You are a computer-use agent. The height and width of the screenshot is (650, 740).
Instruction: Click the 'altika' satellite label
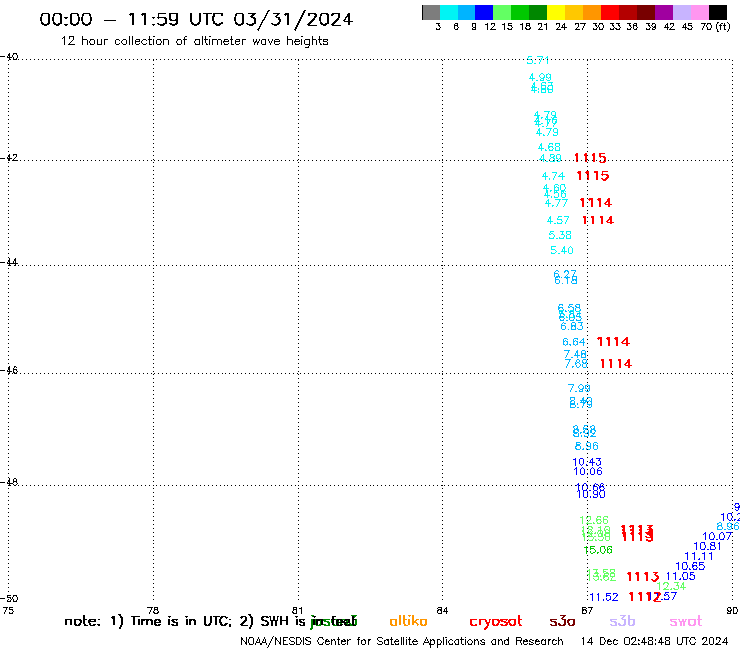click(408, 621)
